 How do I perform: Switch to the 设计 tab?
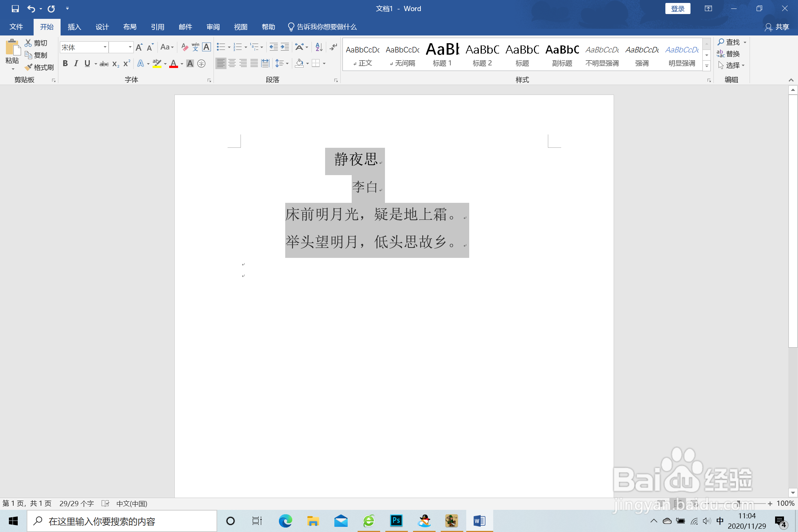coord(102,27)
